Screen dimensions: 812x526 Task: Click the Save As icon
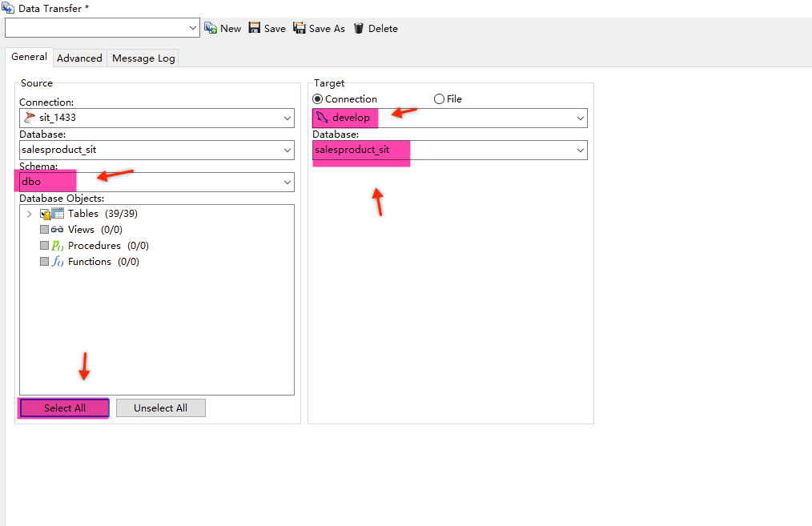coord(299,28)
